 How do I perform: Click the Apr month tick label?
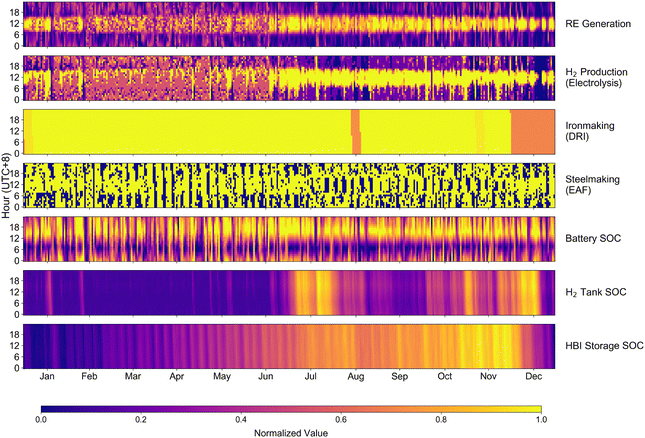click(176, 376)
